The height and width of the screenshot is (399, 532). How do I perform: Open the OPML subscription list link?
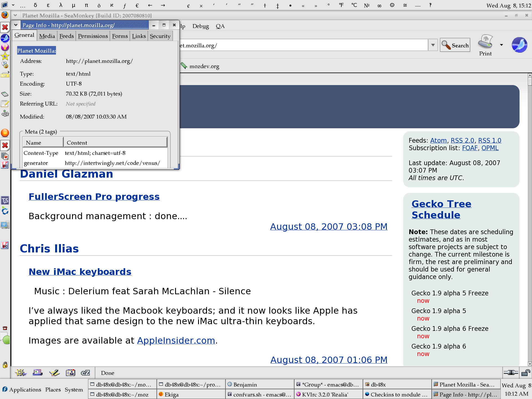pos(490,148)
